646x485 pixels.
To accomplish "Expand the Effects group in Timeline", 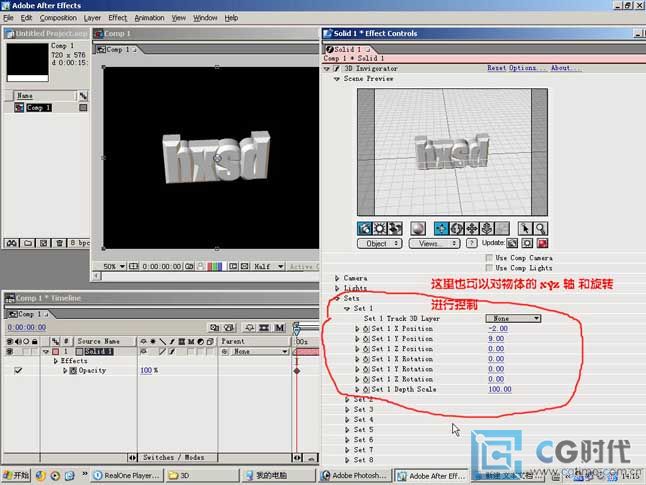I will click(55, 361).
